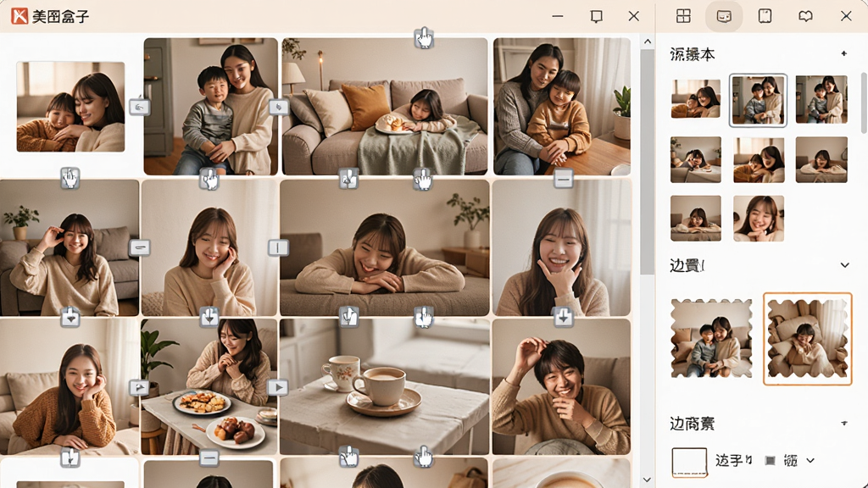Click the right hand handle beneath the sofa photo

point(423,179)
